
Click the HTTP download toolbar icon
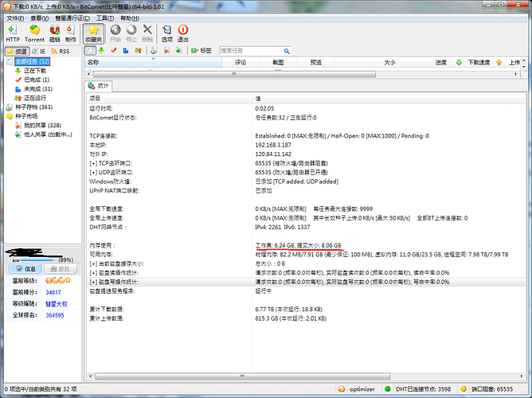(x=13, y=33)
